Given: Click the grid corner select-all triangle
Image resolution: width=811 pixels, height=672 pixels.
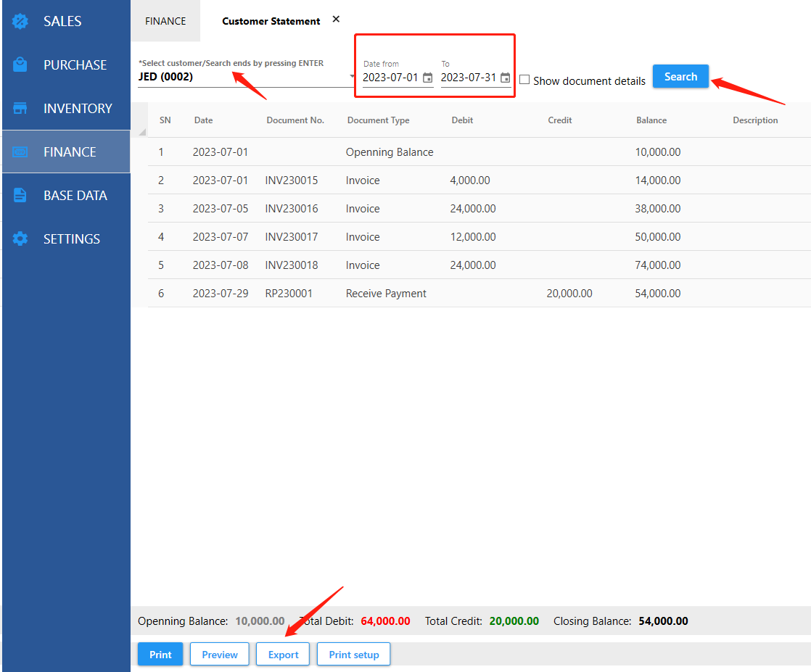Looking at the screenshot, I should pos(141,132).
